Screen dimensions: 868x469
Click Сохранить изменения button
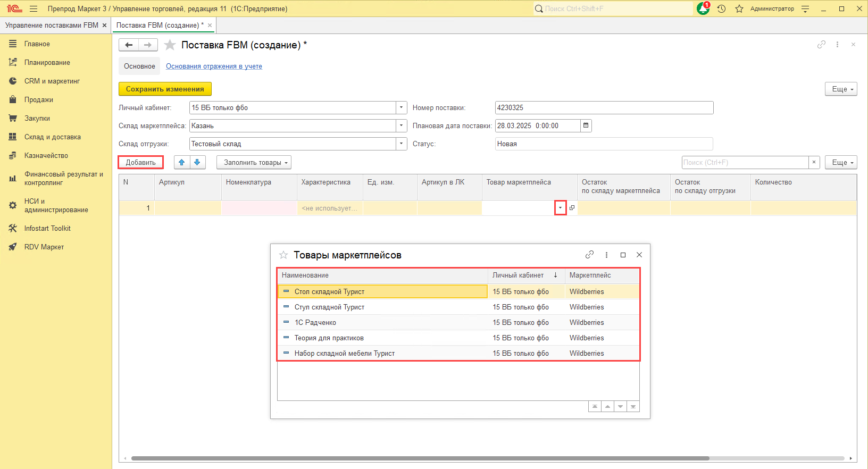(x=165, y=89)
